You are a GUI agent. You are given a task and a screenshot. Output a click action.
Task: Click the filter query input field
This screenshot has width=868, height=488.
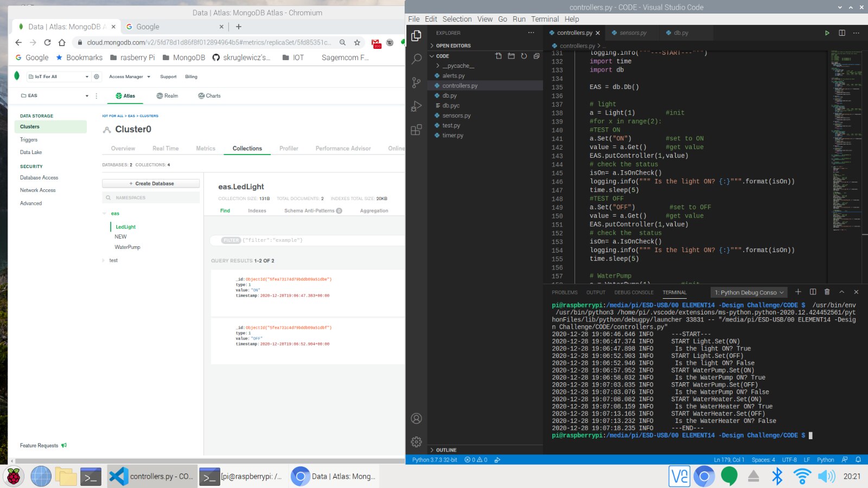click(325, 240)
